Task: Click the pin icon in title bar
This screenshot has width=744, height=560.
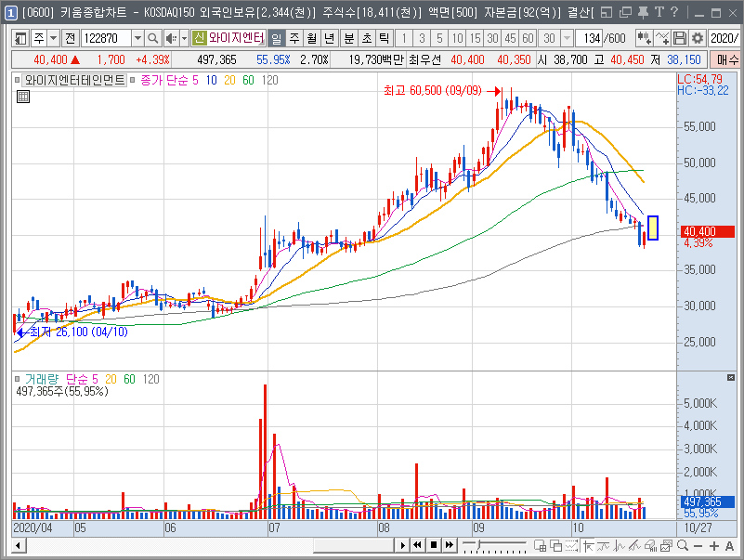Action: pos(643,12)
